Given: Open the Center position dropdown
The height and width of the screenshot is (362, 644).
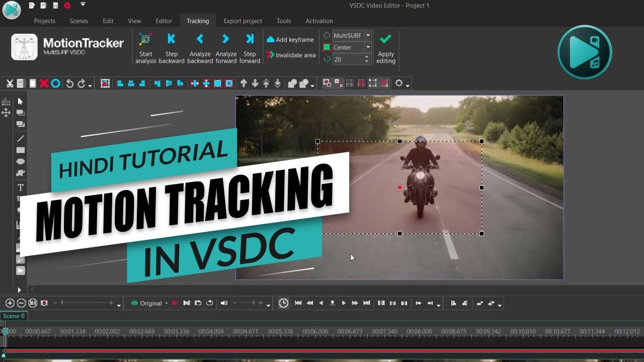Looking at the screenshot, I should 368,47.
